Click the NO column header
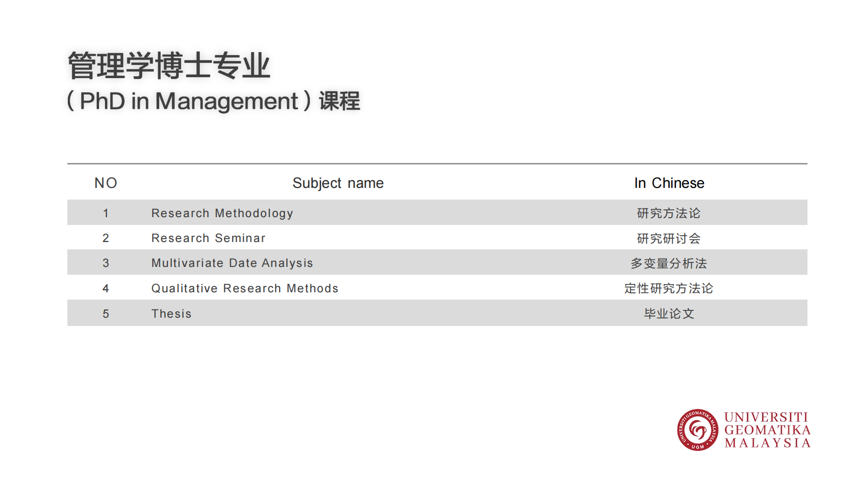Screen dimensions: 868x488 (x=106, y=183)
